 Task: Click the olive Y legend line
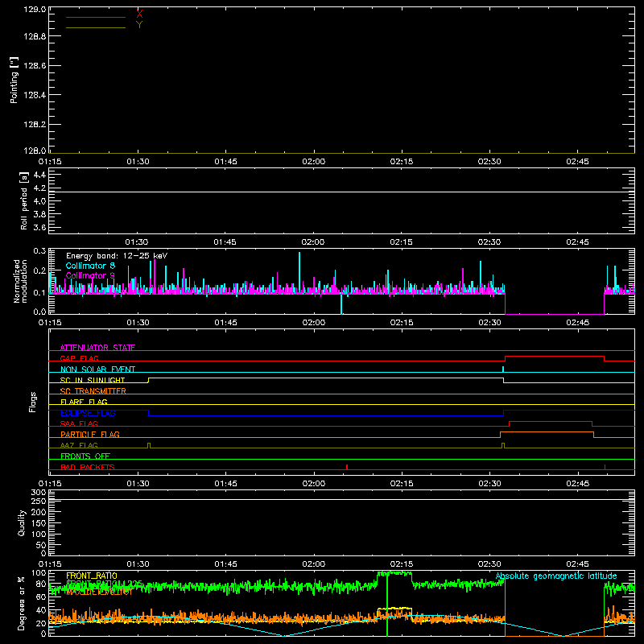pos(96,28)
